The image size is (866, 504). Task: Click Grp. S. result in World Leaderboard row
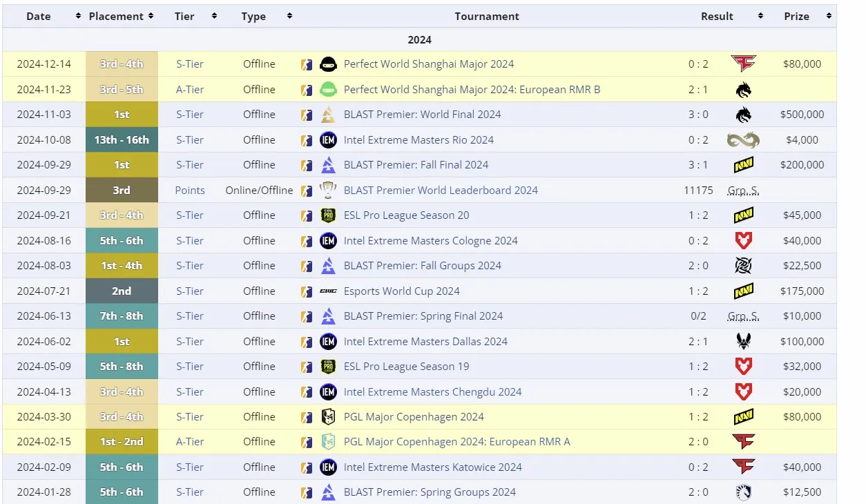tap(743, 190)
